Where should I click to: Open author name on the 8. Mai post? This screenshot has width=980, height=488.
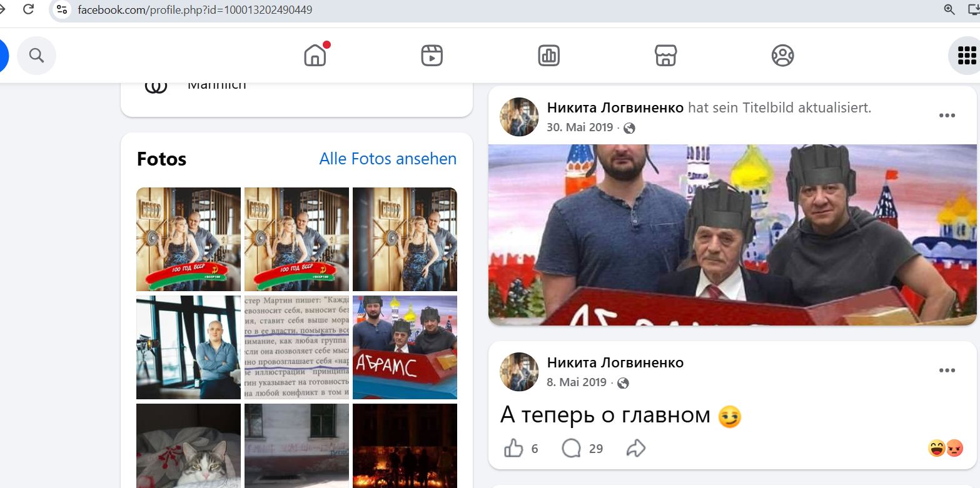point(615,362)
